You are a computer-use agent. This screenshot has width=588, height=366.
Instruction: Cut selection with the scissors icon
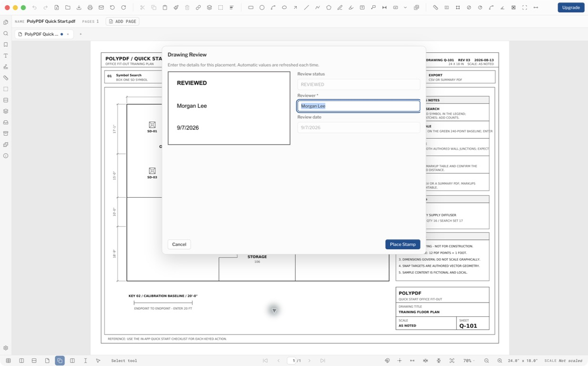click(143, 8)
